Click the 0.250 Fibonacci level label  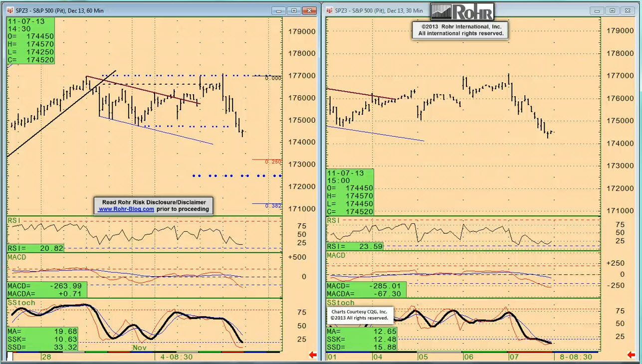273,162
